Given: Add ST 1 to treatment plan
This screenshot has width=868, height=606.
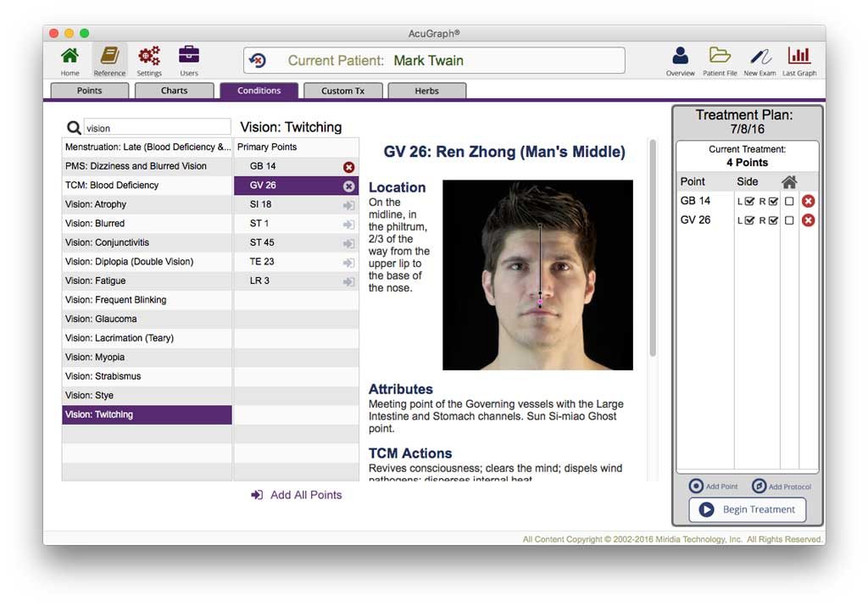Looking at the screenshot, I should (x=348, y=224).
